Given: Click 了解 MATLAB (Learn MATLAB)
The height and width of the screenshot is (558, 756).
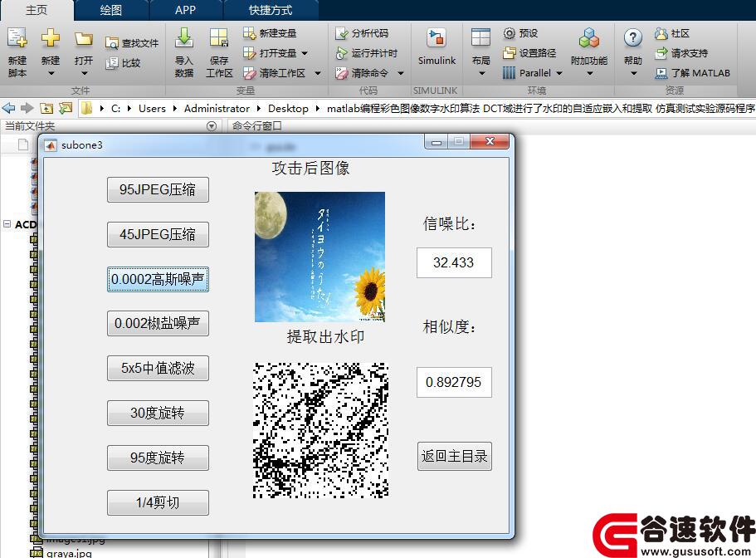Looking at the screenshot, I should click(692, 73).
